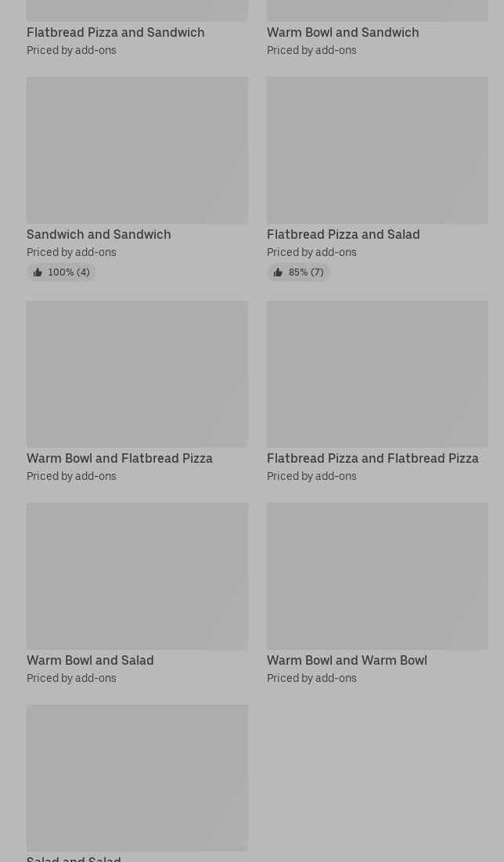504x862 pixels.
Task: Click the 100% (4) rating text
Action: click(69, 272)
